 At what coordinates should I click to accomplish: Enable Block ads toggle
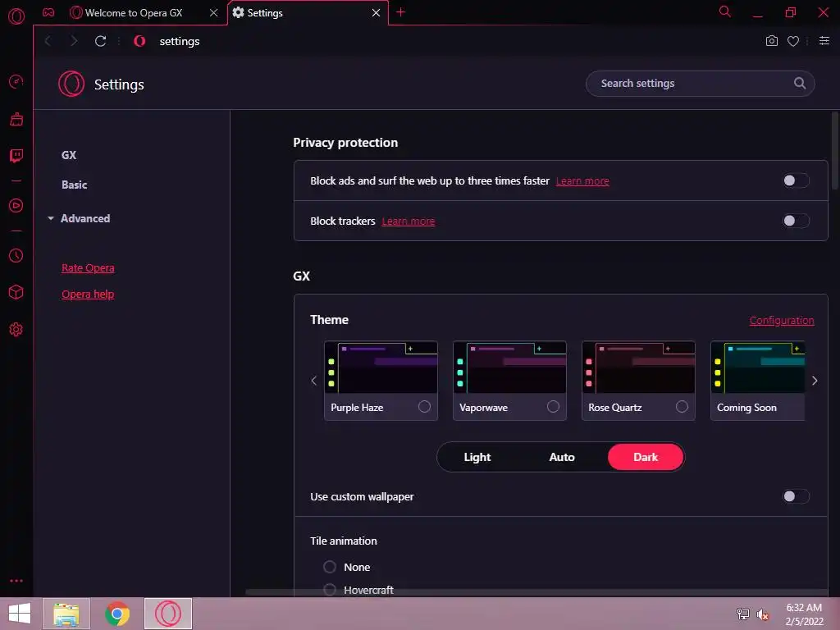pyautogui.click(x=796, y=180)
